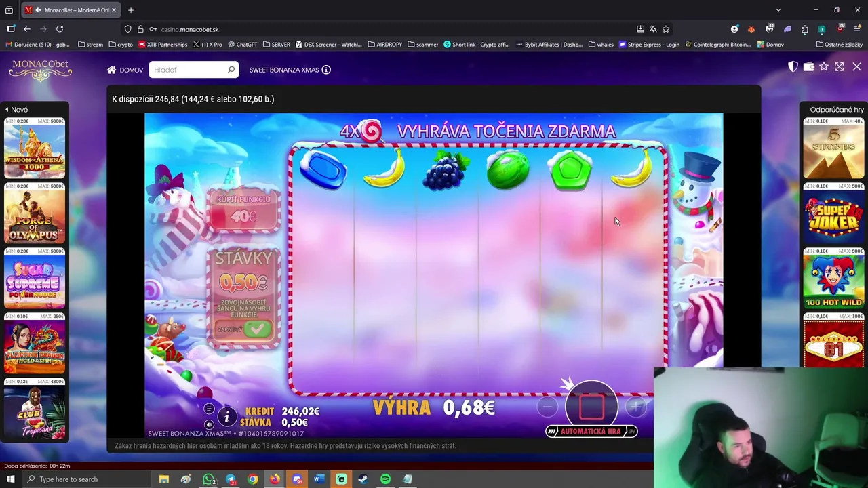Toggle the double chance ZAPNUTÝ checkmark
868x488 pixels.
point(257,329)
